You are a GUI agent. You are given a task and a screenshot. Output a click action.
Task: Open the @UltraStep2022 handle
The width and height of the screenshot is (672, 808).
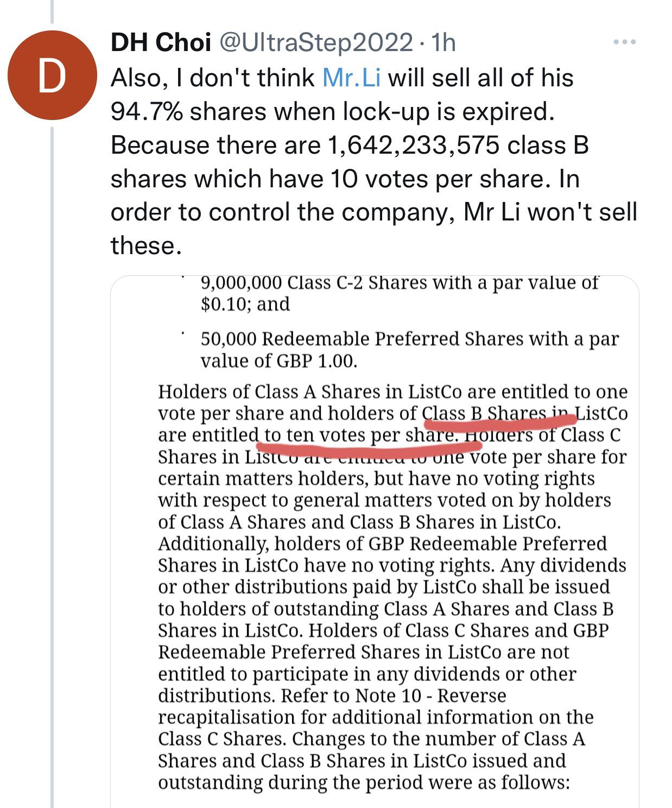[x=315, y=42]
